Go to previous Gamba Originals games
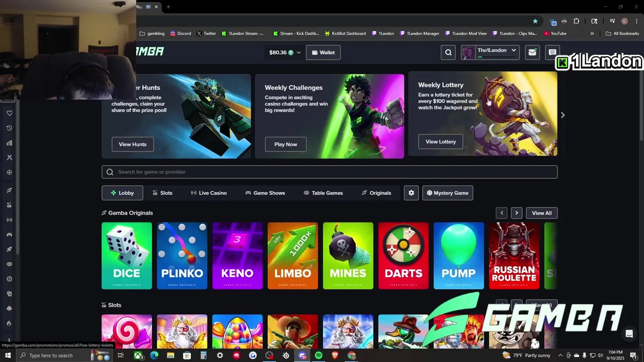Screen dimensions: 644x362 pos(502,213)
